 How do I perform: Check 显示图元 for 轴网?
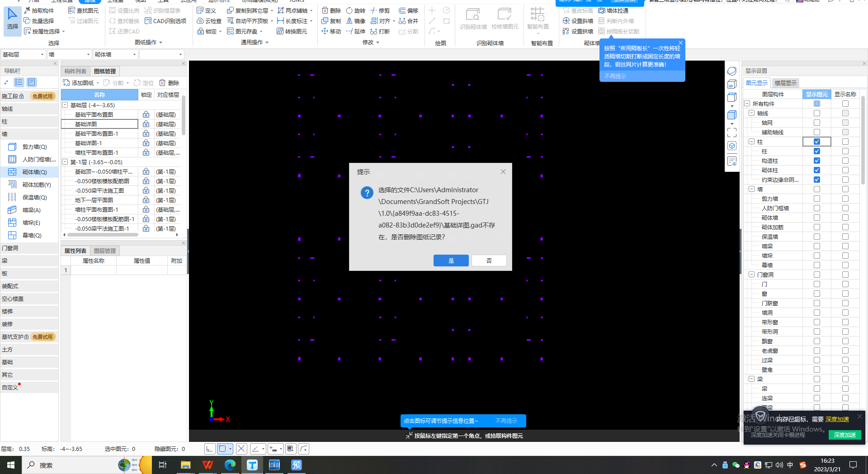pos(817,123)
